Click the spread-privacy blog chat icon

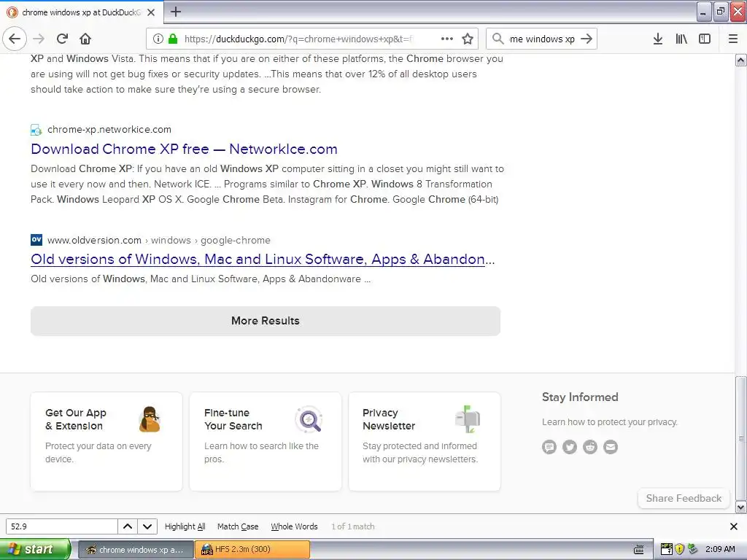coord(549,447)
